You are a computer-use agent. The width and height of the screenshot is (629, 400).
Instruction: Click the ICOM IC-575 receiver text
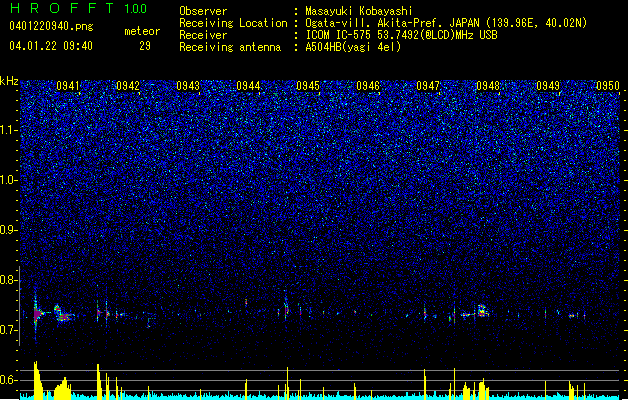click(401, 35)
